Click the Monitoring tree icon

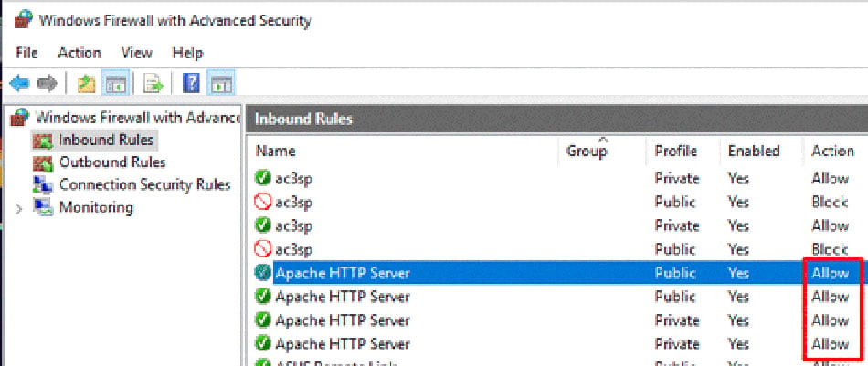(x=43, y=208)
